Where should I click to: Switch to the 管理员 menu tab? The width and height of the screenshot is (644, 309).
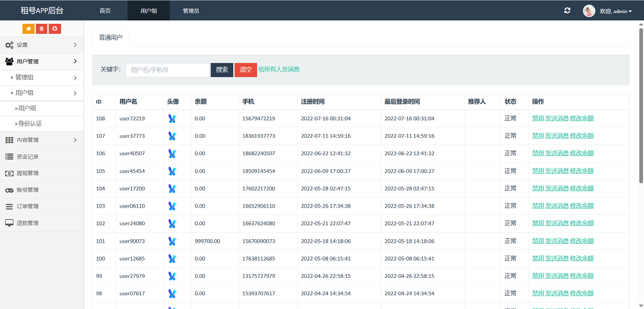click(191, 10)
